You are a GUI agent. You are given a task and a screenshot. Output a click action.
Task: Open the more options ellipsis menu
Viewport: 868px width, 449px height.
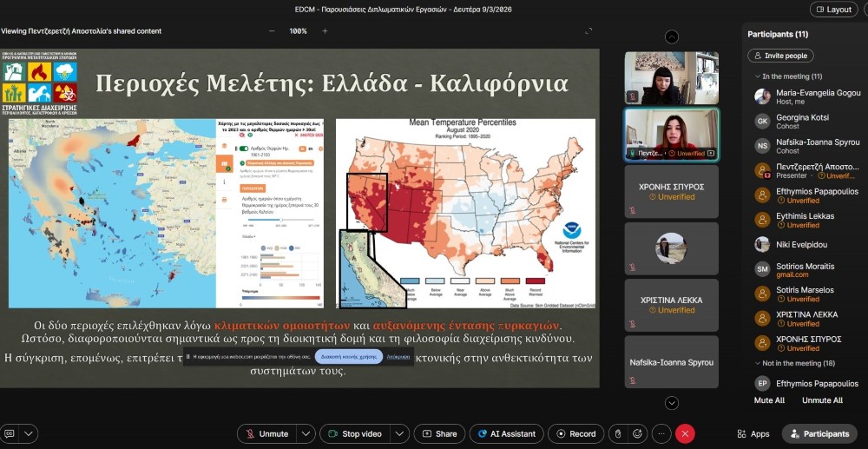pyautogui.click(x=661, y=433)
